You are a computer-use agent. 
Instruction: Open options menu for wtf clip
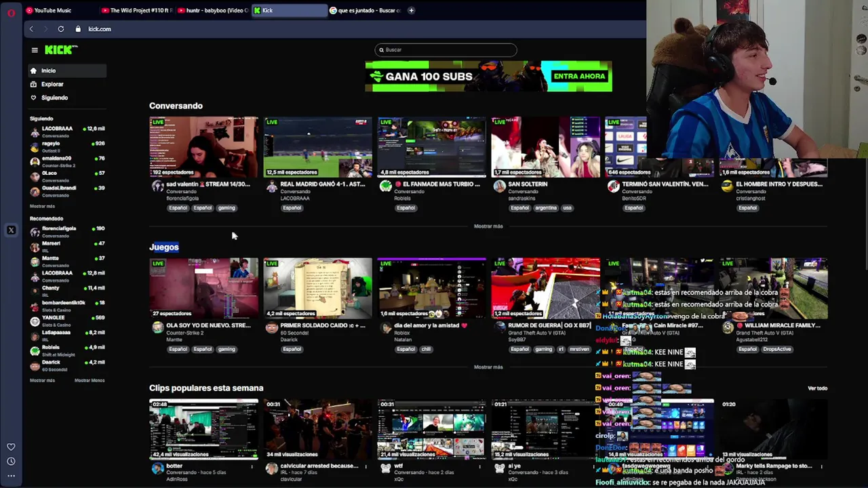(480, 466)
